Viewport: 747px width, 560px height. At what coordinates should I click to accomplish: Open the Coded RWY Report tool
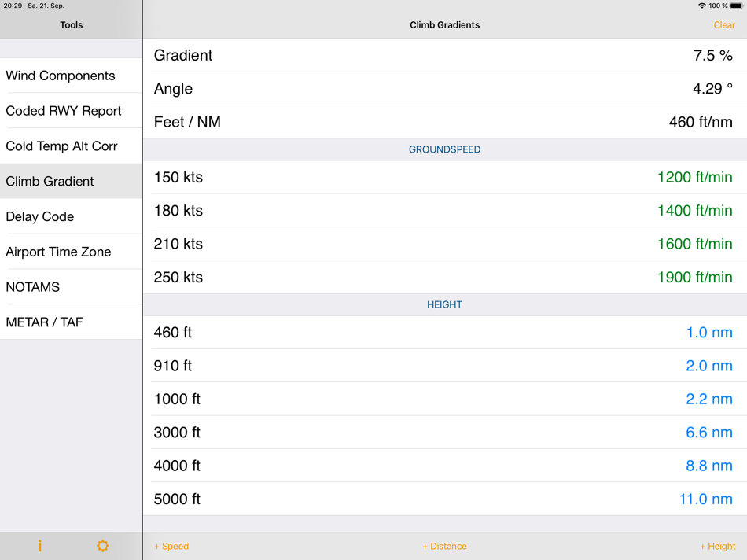(64, 111)
